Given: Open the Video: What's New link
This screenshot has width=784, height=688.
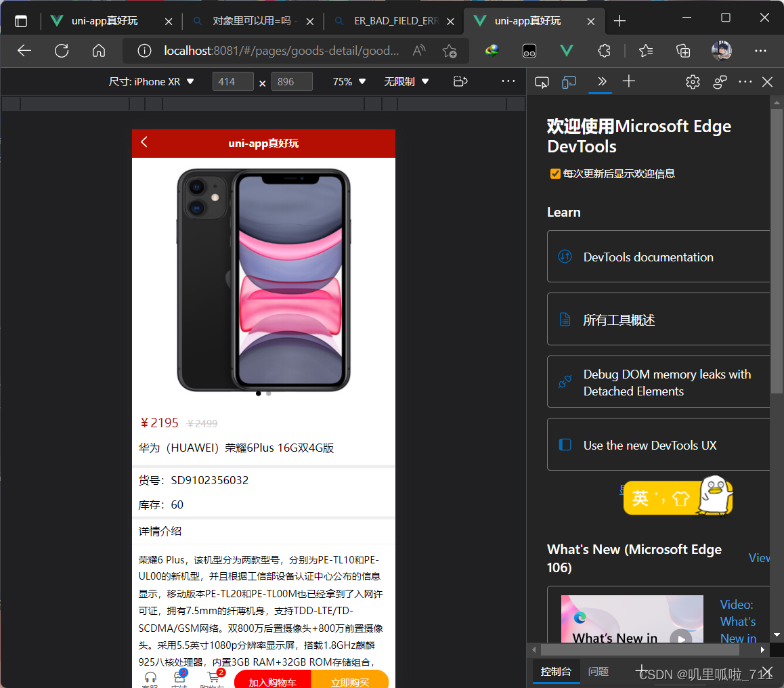Looking at the screenshot, I should (738, 621).
